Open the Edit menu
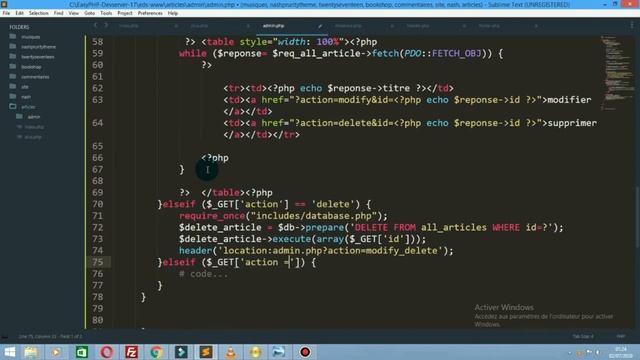The width and height of the screenshot is (640, 360). point(19,13)
